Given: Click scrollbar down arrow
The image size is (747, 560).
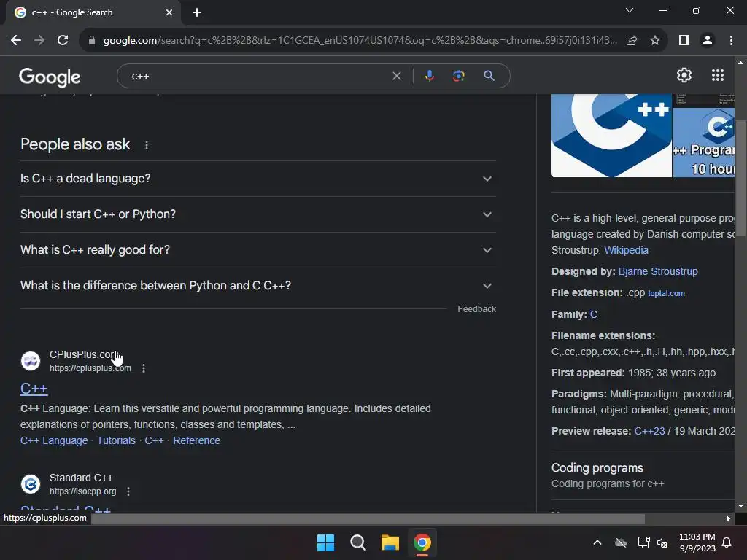Looking at the screenshot, I should pyautogui.click(x=740, y=506).
